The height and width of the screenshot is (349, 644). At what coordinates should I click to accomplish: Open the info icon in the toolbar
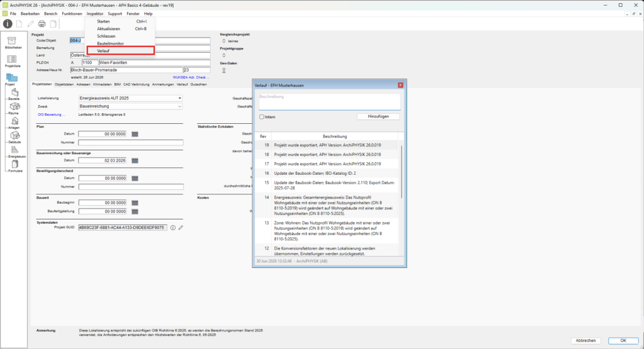[8, 24]
